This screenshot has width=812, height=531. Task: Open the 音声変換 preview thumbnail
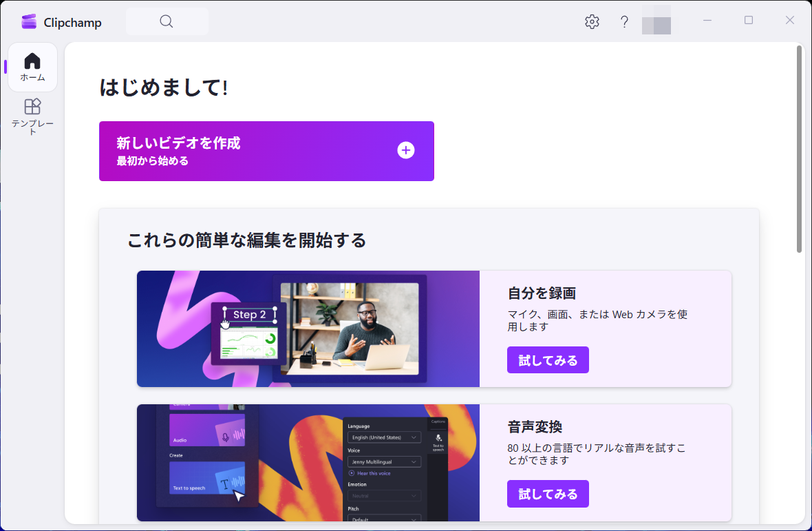tap(308, 463)
